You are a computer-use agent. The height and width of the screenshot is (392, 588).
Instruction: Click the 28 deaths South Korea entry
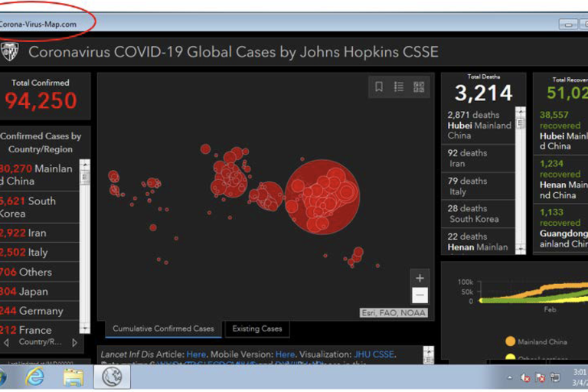coord(478,214)
